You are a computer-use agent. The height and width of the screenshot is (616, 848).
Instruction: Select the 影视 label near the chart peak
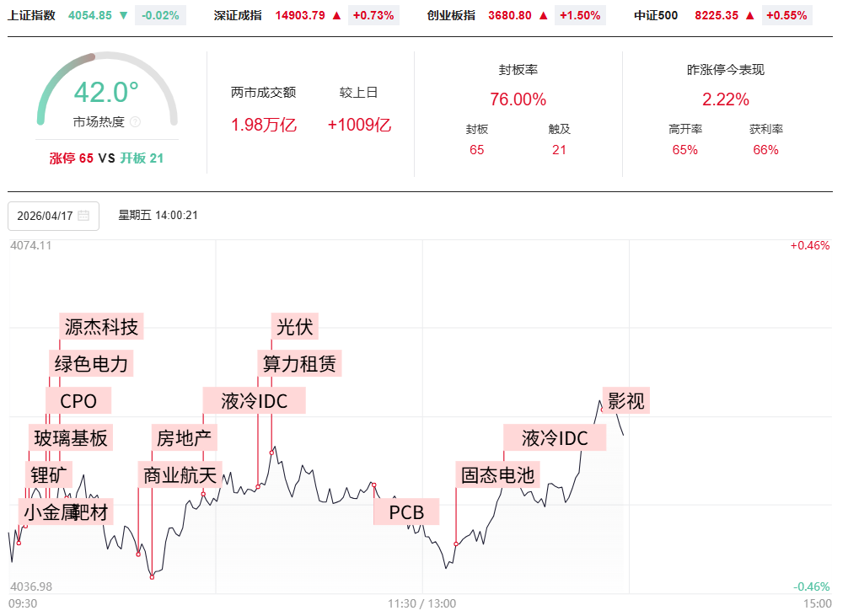625,401
